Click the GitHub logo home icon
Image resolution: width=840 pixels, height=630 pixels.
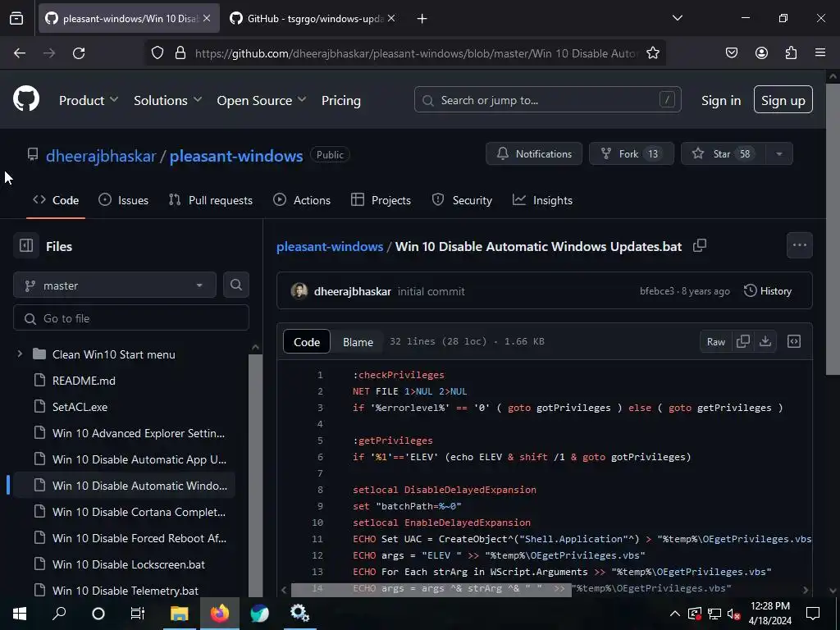point(26,99)
